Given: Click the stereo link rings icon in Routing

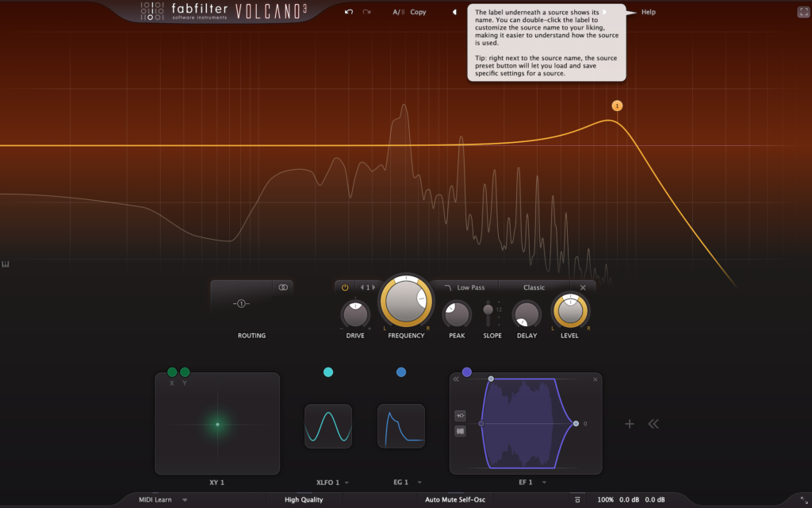Looking at the screenshot, I should (x=283, y=287).
